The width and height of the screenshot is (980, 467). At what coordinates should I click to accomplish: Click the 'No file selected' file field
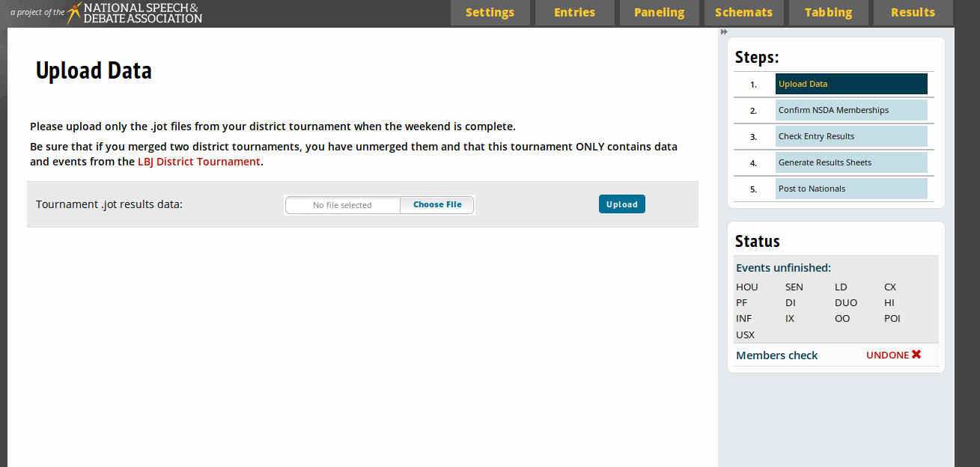pos(343,205)
